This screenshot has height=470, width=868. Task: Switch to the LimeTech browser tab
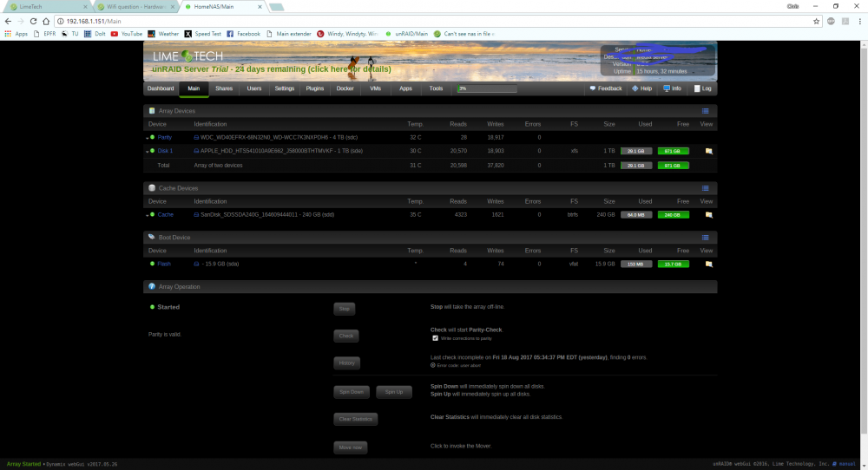coord(47,7)
